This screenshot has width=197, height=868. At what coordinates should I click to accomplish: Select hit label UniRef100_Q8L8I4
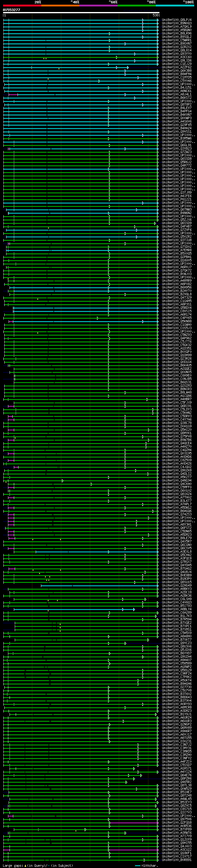click(x=177, y=50)
